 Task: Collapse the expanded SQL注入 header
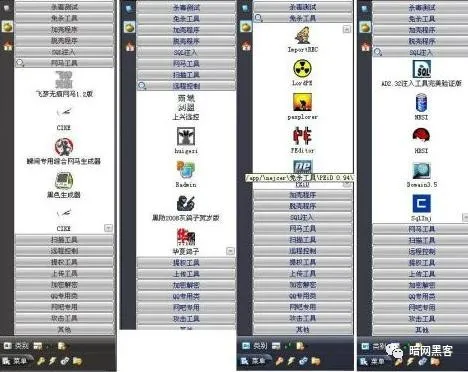(x=421, y=52)
